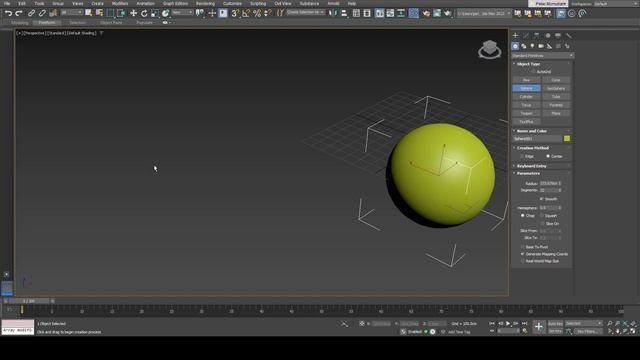Image resolution: width=640 pixels, height=360 pixels.
Task: Activate the Unlink Selection tool
Action: (42, 13)
